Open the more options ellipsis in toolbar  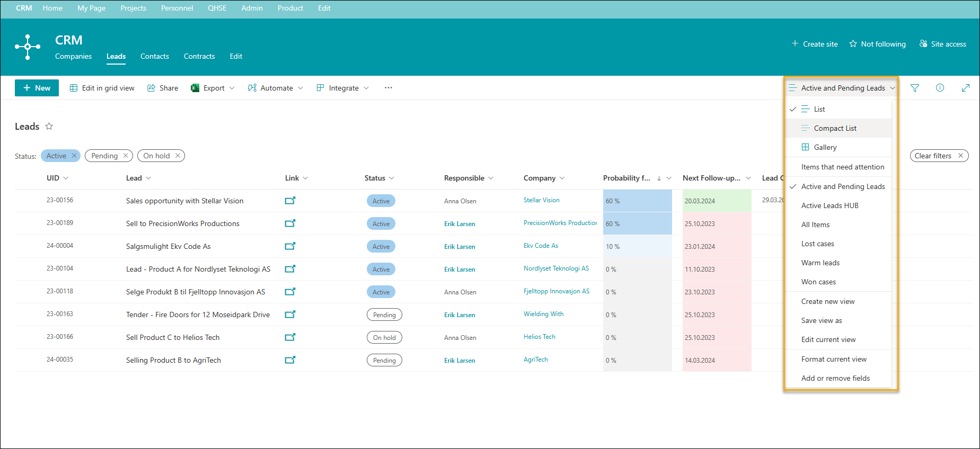tap(389, 88)
